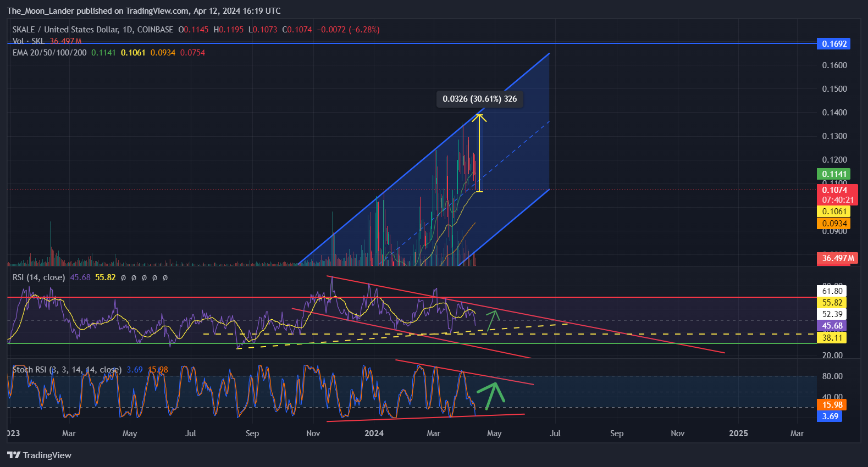Screen dimensions: 868x467
Task: Click the change value −0.0072 (−6.28%)
Action: point(348,30)
